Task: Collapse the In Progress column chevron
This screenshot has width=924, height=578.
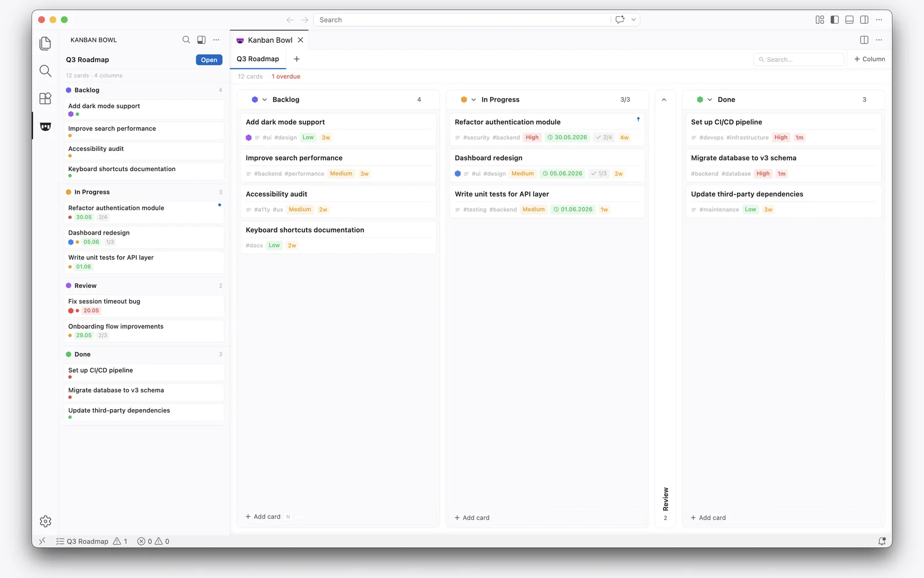Action: (474, 99)
